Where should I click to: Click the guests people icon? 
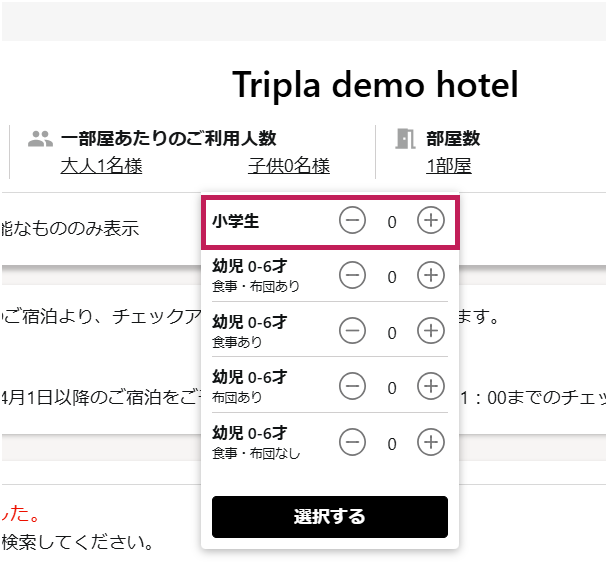(x=40, y=139)
